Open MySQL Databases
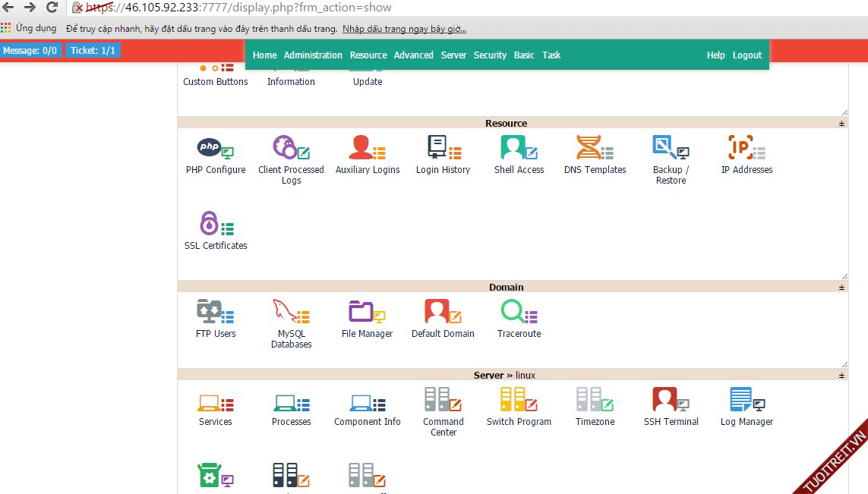Screen dimensions: 868x494 (291, 313)
